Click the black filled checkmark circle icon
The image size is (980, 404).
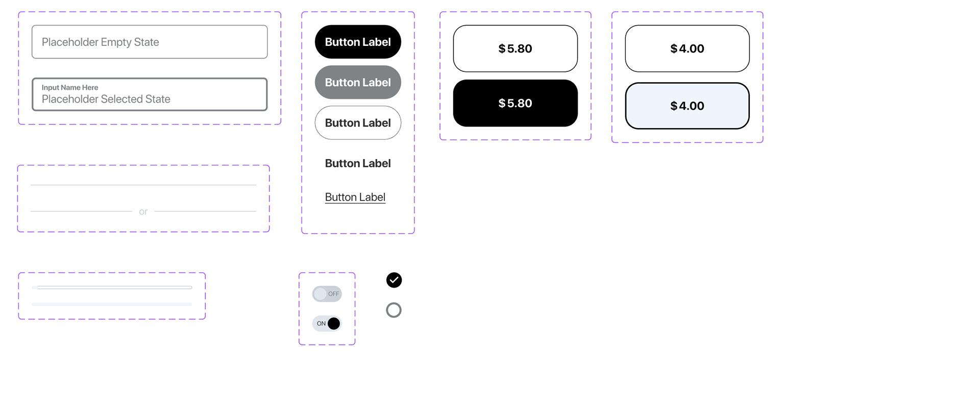394,280
